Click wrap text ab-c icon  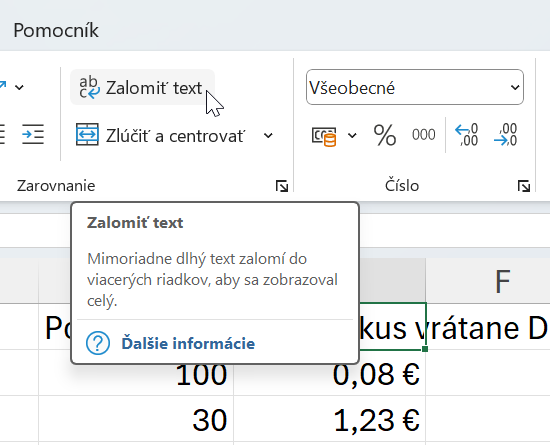(x=89, y=87)
